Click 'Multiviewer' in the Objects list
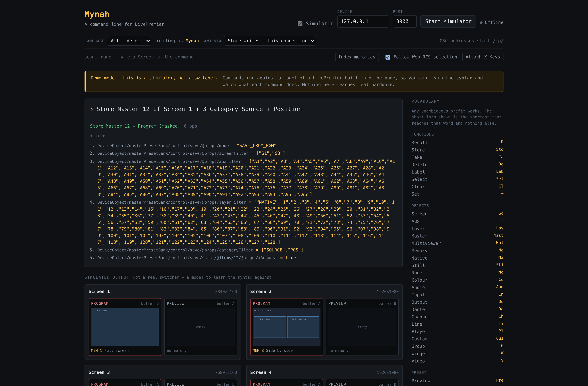Viewport: 588px width, 386px height. click(426, 243)
